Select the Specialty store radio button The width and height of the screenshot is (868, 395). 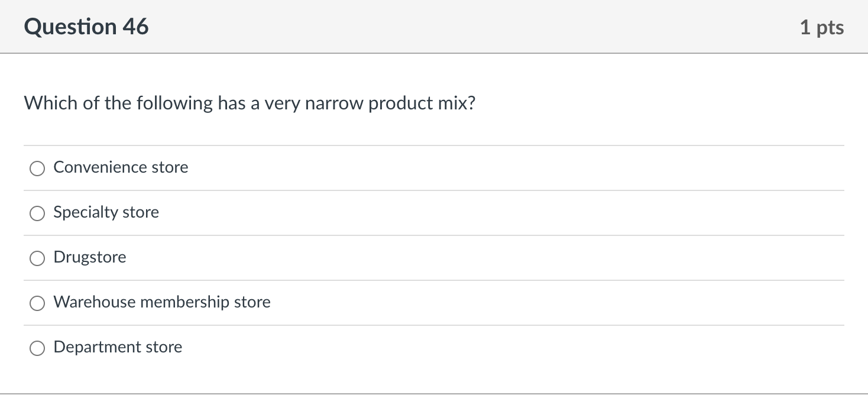pyautogui.click(x=37, y=213)
